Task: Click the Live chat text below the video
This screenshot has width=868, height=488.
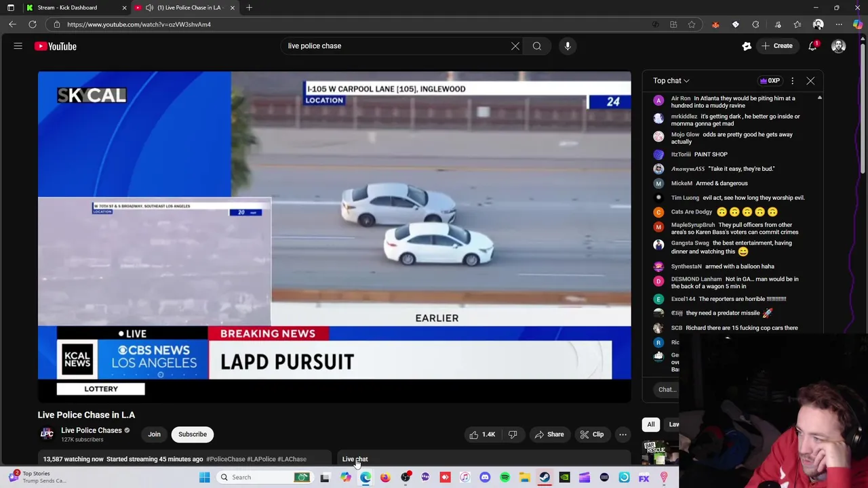Action: pyautogui.click(x=355, y=459)
